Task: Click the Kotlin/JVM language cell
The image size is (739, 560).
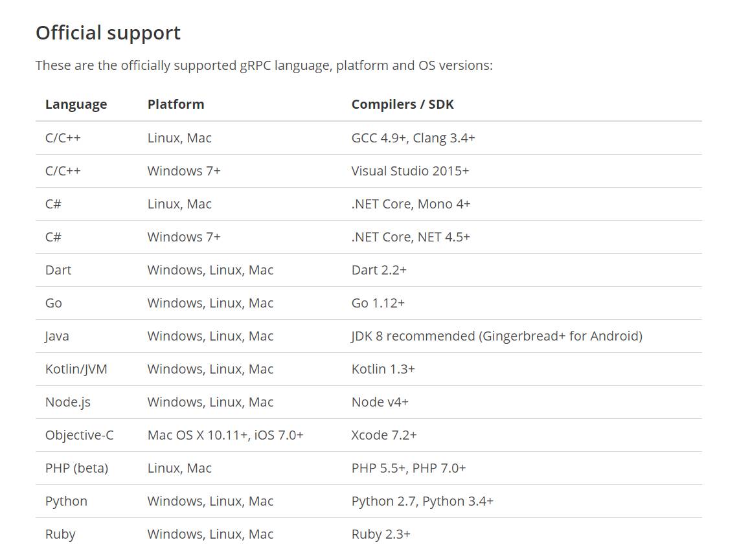Action: [76, 369]
